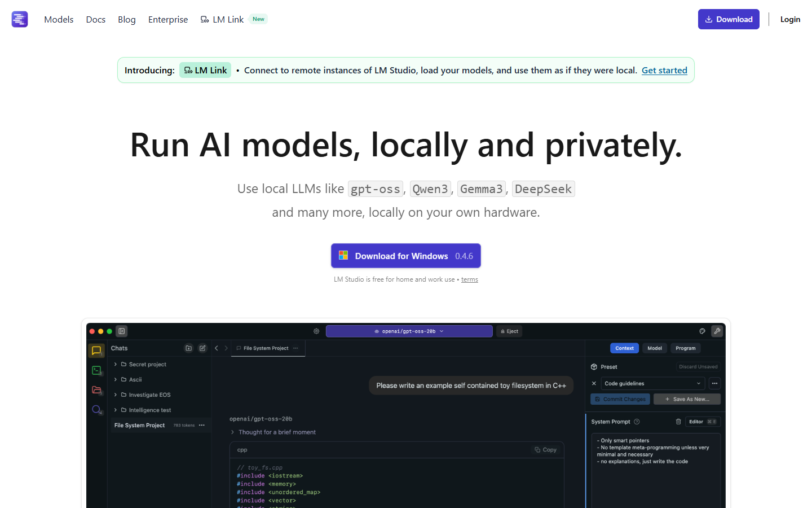Click the Commit Changes button
The height and width of the screenshot is (508, 812).
coord(620,399)
